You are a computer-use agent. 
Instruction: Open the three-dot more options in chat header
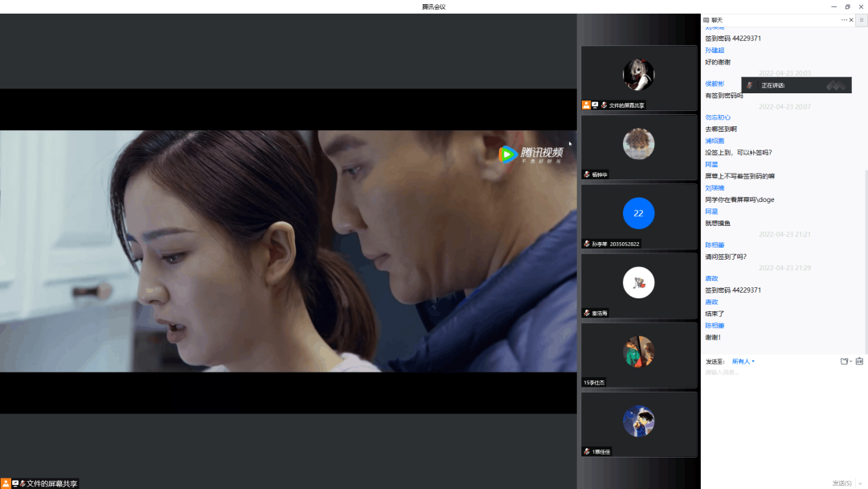(844, 20)
